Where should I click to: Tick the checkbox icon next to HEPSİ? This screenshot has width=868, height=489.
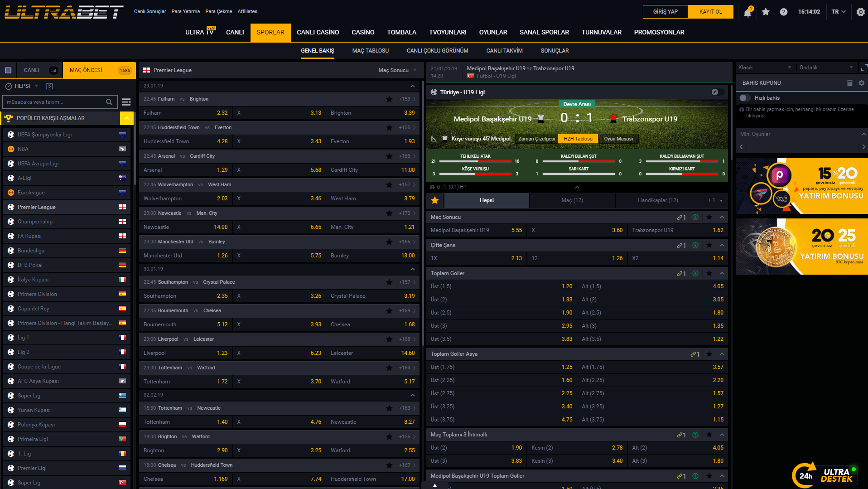pyautogui.click(x=50, y=86)
